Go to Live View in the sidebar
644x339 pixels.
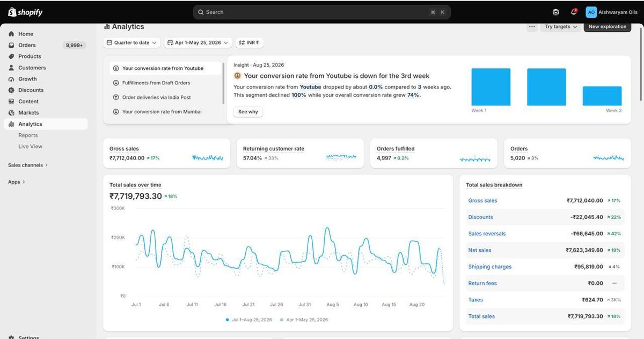30,147
